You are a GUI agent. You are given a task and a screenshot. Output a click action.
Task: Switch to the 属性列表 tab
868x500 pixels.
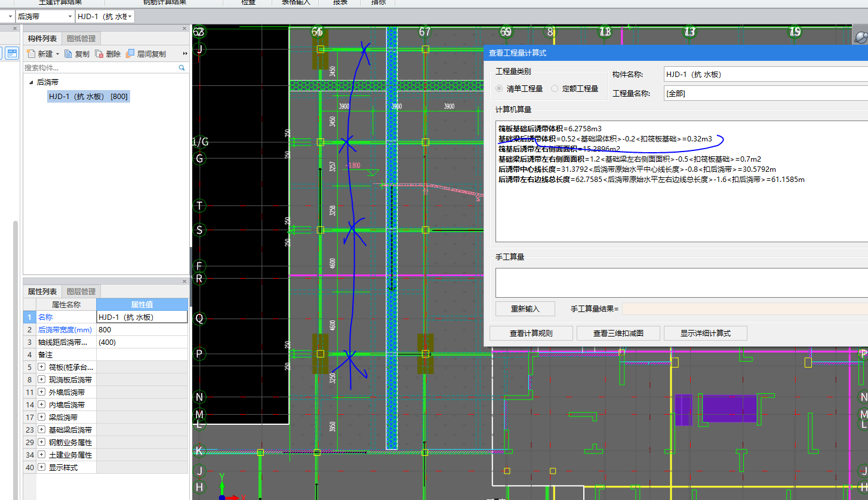(x=42, y=292)
